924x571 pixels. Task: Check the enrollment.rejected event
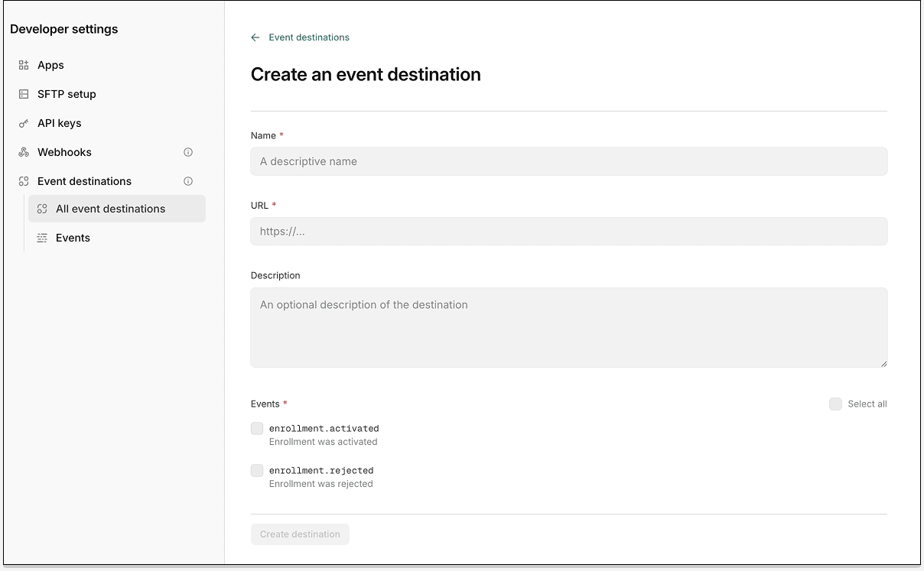(257, 470)
